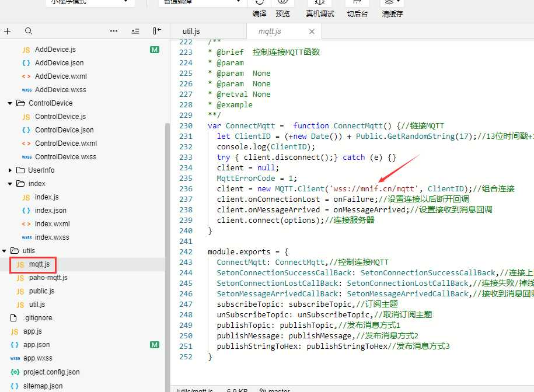Screen dimensions: 534x392
Task: Click the file tree vertical scrollbar
Action: pyautogui.click(x=167, y=257)
